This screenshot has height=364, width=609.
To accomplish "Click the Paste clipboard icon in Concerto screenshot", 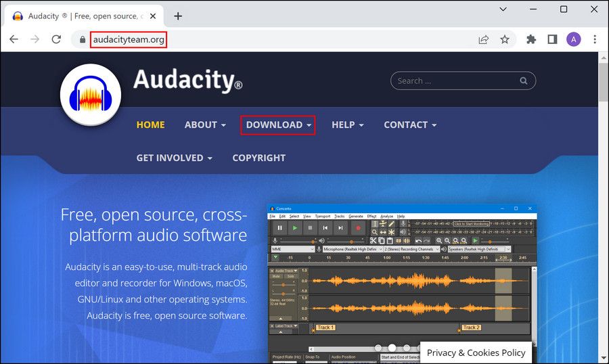I will 390,241.
